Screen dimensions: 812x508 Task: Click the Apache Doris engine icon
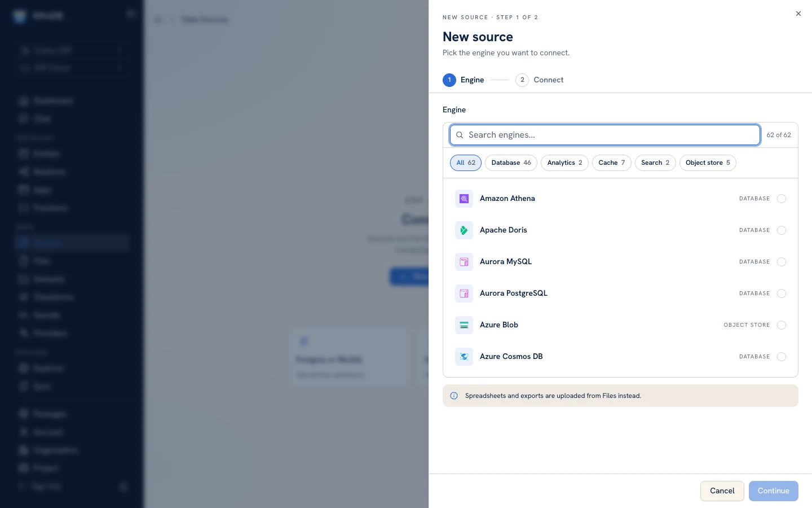click(464, 230)
